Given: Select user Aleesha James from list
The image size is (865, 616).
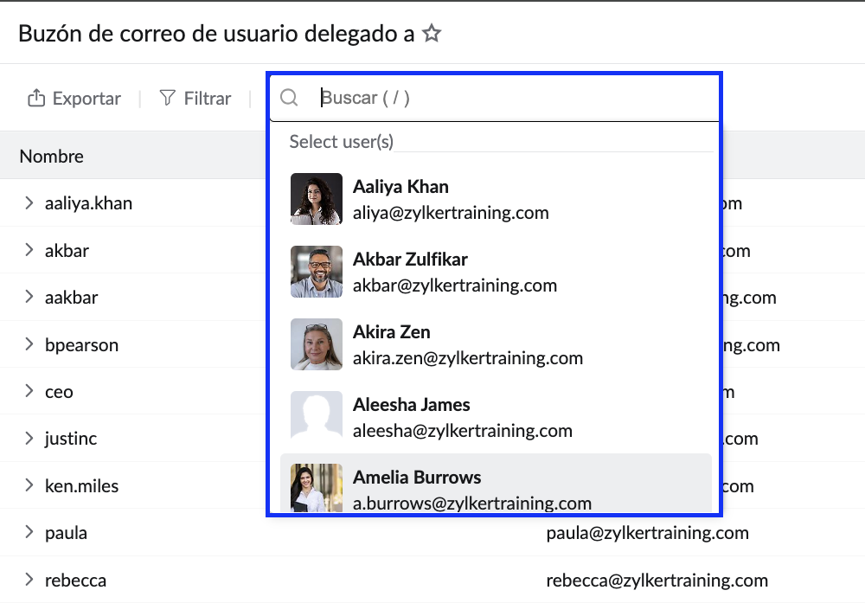Looking at the screenshot, I should (x=496, y=417).
